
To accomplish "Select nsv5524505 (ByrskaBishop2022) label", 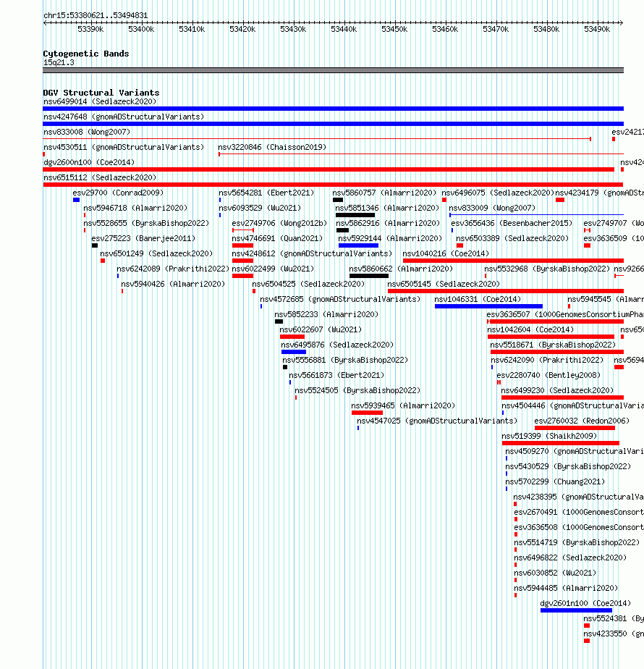I will [357, 390].
